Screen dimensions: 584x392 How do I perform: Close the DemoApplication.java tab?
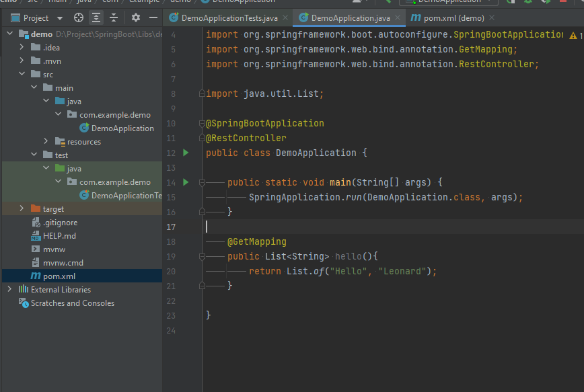coord(398,18)
